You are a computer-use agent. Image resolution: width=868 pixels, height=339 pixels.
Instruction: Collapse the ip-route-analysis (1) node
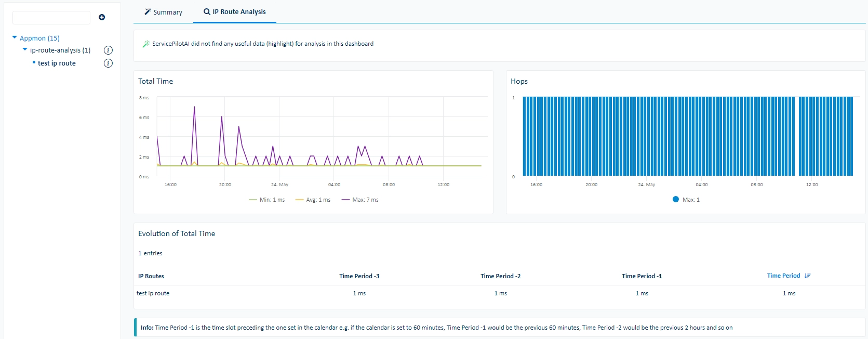[25, 49]
